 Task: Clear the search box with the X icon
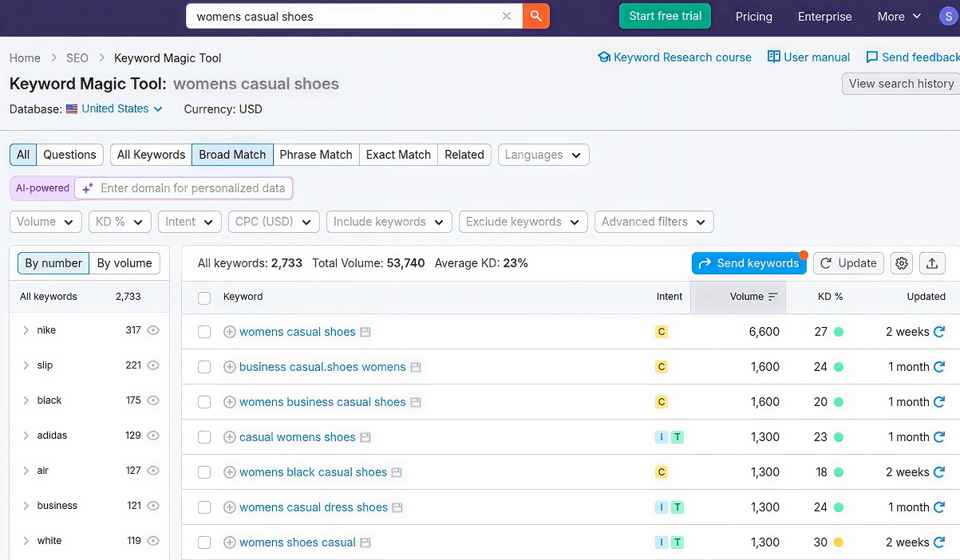tap(507, 16)
